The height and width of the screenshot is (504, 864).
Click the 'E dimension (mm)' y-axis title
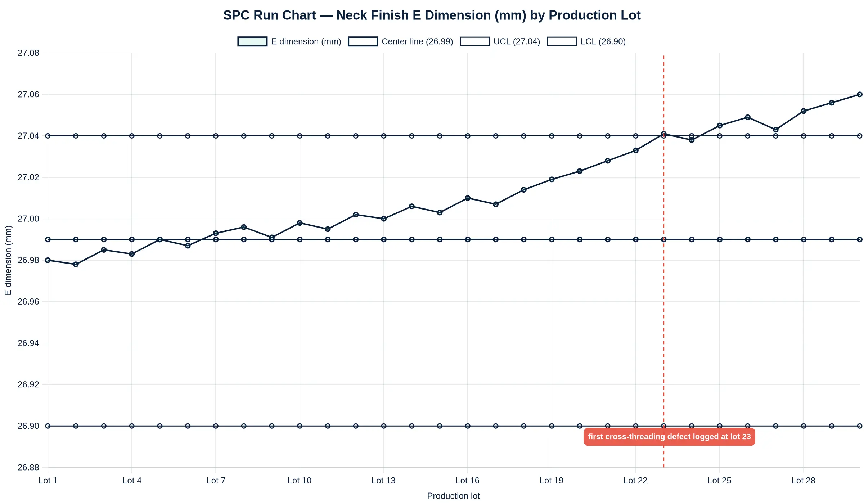[x=8, y=260]
